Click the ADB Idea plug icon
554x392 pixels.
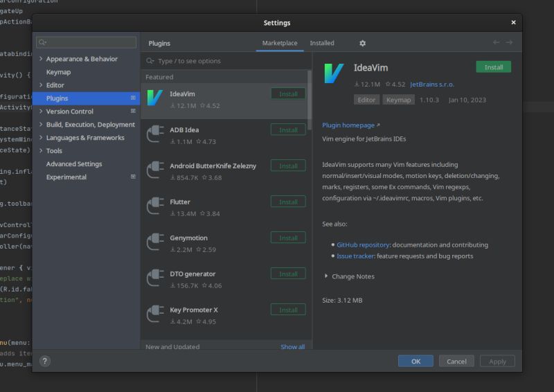(x=155, y=134)
